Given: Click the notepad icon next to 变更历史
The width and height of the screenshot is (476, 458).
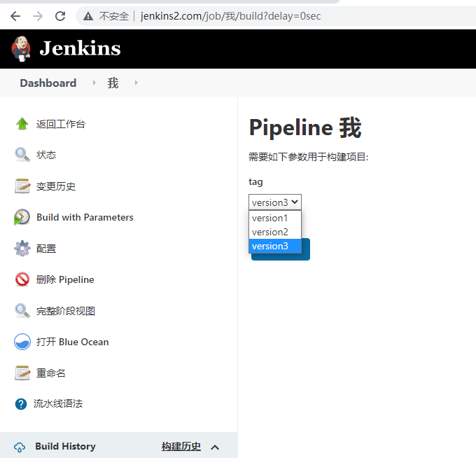Looking at the screenshot, I should click(x=22, y=186).
